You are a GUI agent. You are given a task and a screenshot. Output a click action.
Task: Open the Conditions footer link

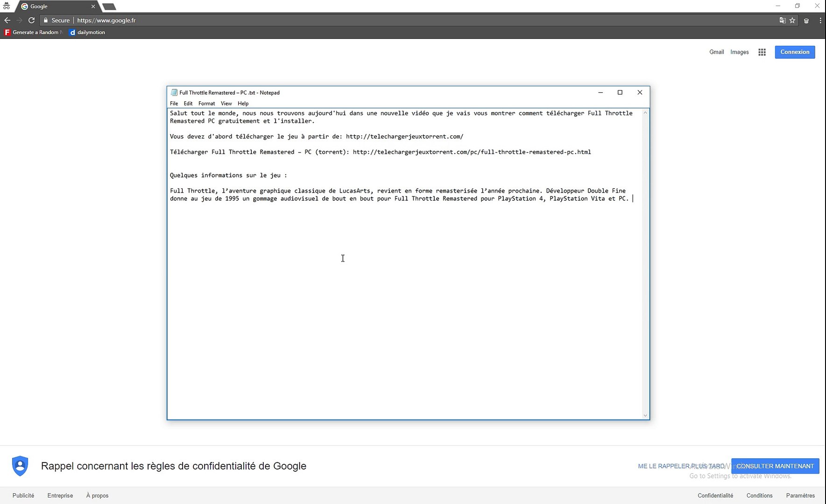[759, 496]
